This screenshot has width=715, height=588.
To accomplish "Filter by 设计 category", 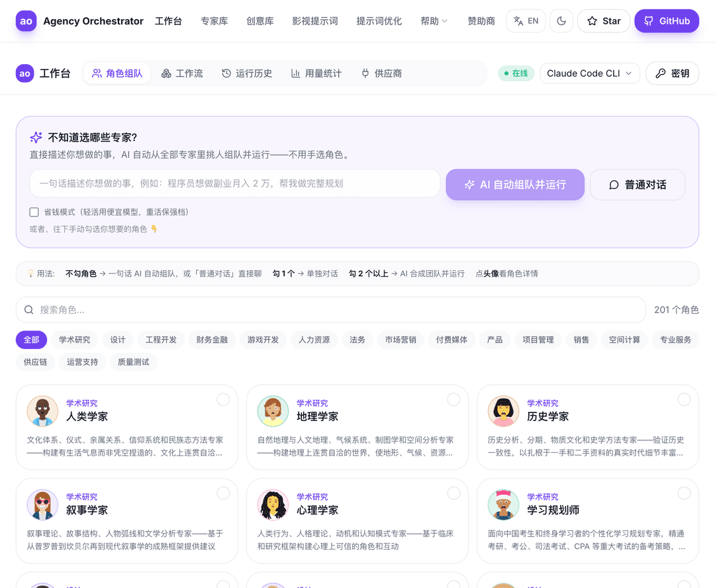I will click(x=118, y=340).
